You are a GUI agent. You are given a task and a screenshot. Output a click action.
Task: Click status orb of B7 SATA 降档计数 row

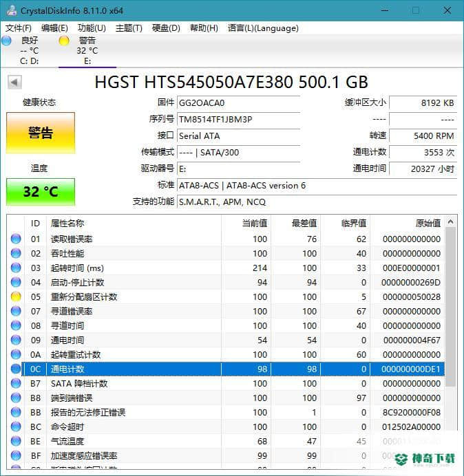(16, 383)
